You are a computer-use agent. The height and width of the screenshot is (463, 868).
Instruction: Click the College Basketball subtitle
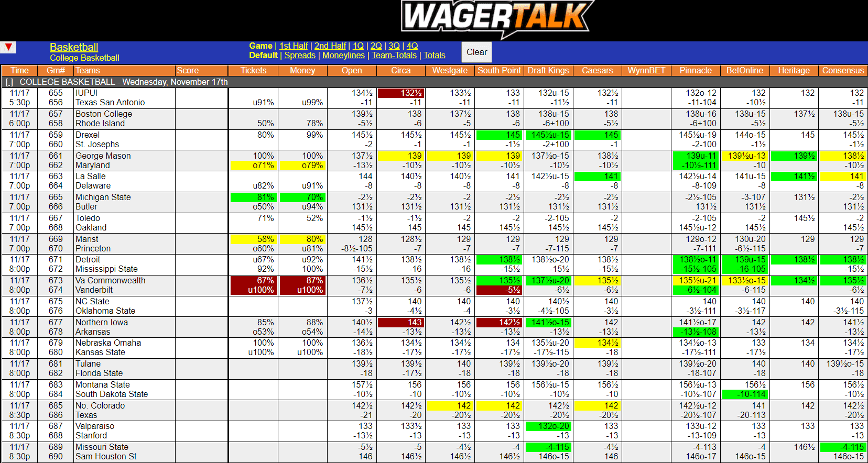[84, 58]
